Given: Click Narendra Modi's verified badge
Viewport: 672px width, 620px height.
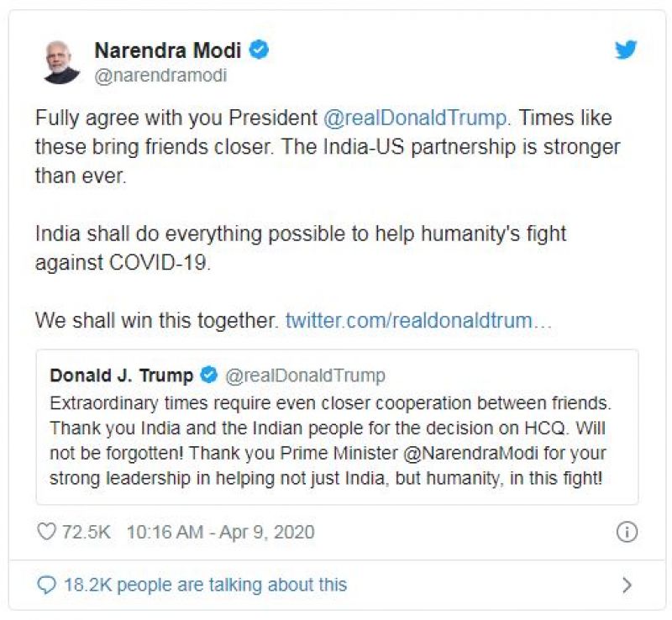Looking at the screenshot, I should [x=260, y=50].
